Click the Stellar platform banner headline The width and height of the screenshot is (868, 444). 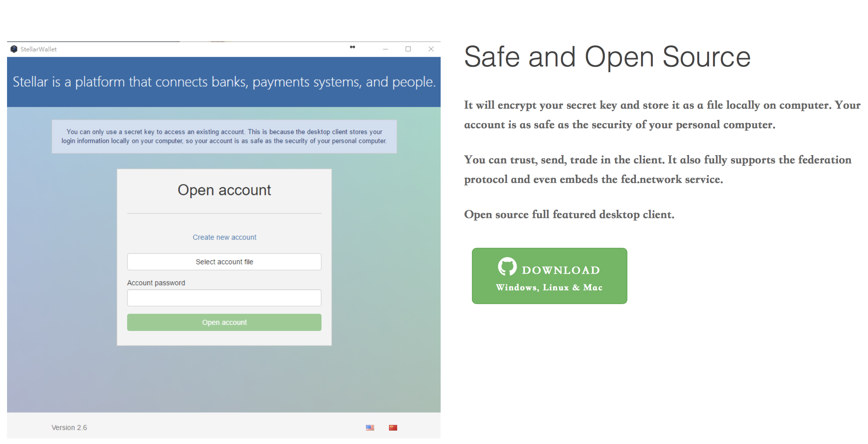(224, 82)
